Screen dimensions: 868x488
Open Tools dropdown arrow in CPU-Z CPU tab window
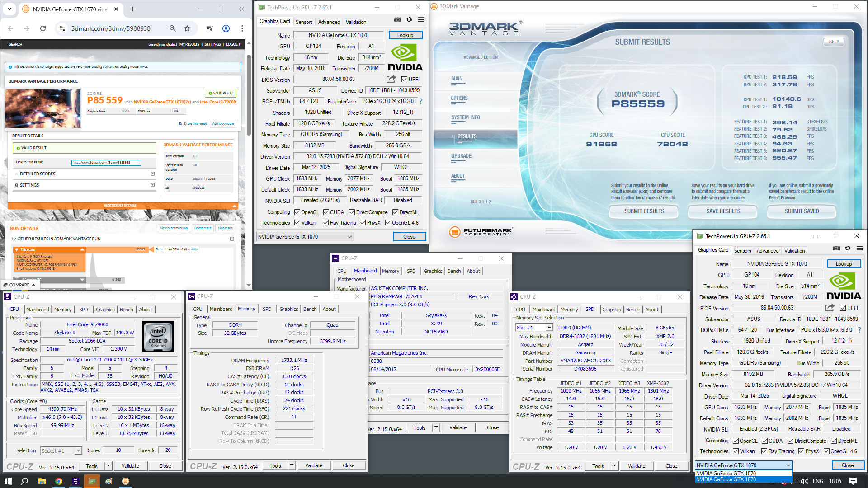pos(108,466)
